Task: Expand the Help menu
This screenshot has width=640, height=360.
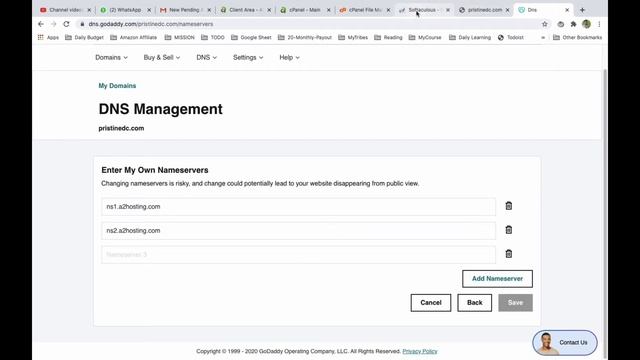Action: pos(289,58)
